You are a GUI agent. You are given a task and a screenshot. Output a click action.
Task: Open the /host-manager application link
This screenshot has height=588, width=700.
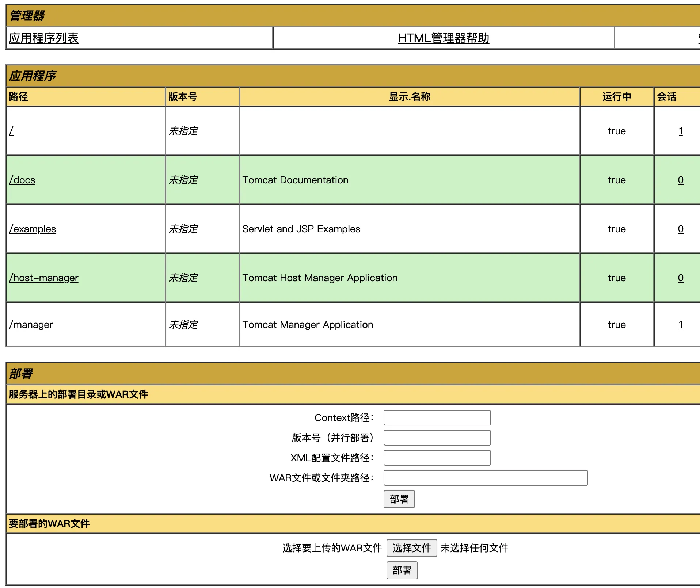(x=43, y=278)
